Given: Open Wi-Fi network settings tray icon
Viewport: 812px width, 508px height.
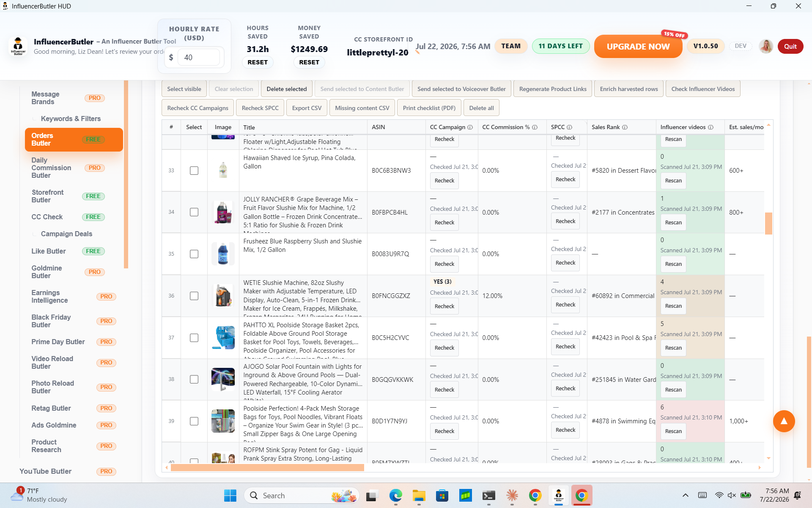Looking at the screenshot, I should (x=719, y=495).
